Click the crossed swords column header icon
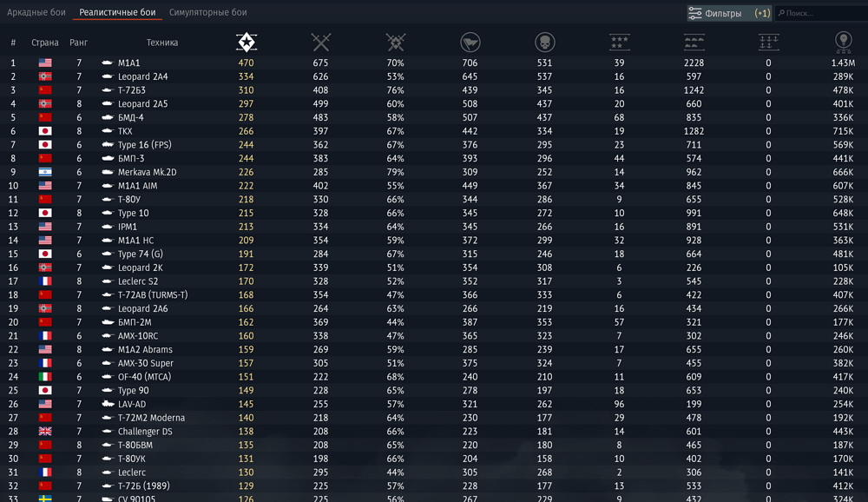Viewport: 868px width, 502px height. [x=321, y=42]
